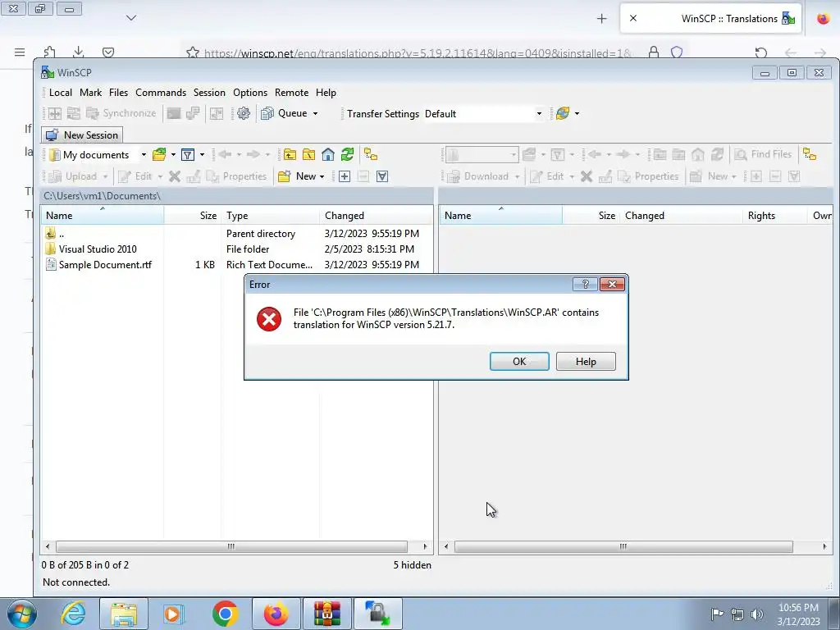Open the Options menu

point(250,93)
